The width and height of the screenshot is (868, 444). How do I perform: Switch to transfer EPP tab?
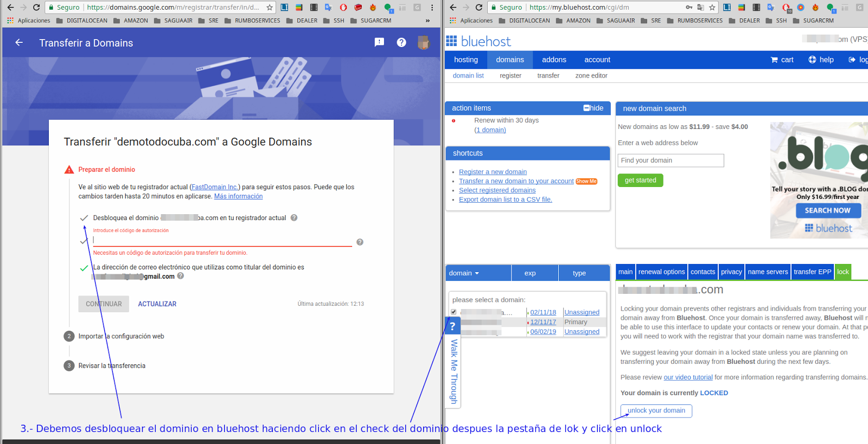coord(812,272)
